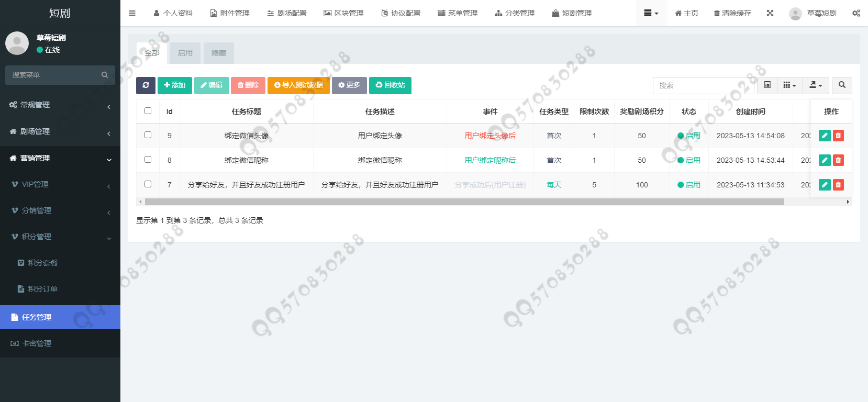Screen dimensions: 868x402
Task: Click the search magnifier button in toolbar
Action: tap(842, 85)
